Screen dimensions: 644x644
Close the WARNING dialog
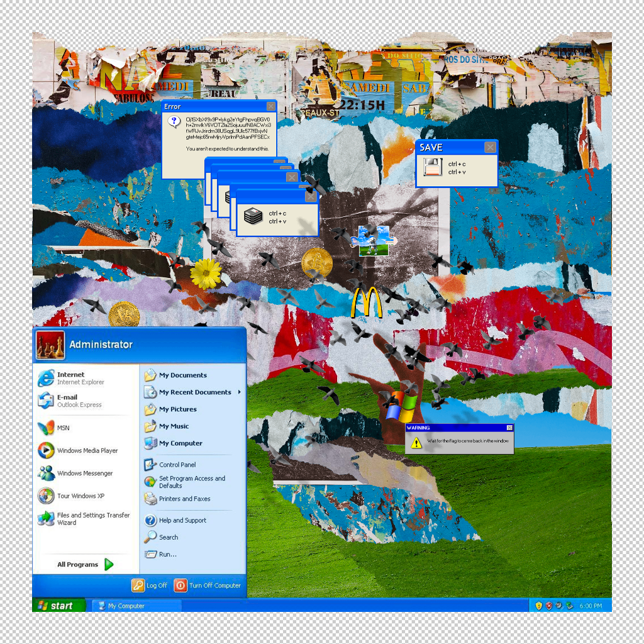pos(509,428)
